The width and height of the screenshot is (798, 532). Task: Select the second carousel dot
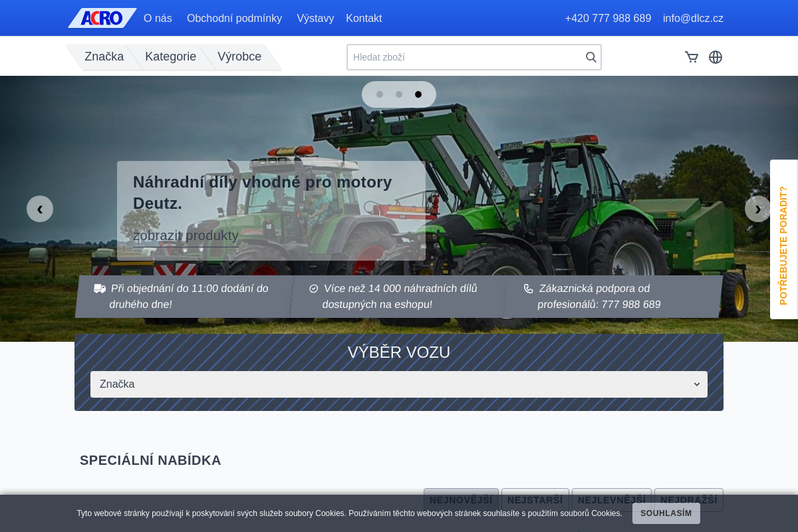coord(399,94)
